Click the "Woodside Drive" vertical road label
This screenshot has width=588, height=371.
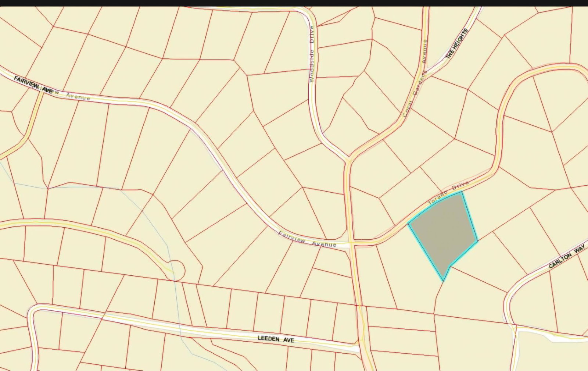tap(312, 54)
